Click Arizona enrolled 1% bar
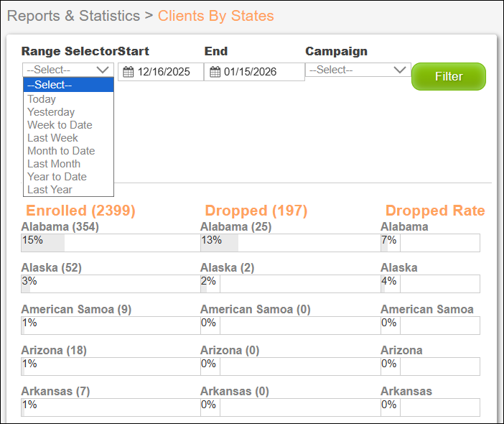Image resolution: width=504 pixels, height=424 pixels. pos(111,367)
